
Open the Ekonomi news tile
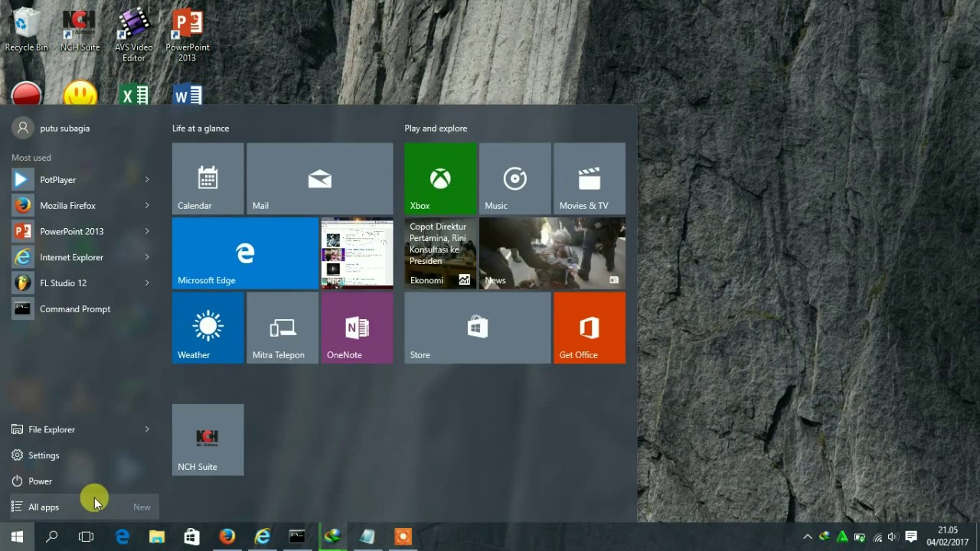(440, 253)
